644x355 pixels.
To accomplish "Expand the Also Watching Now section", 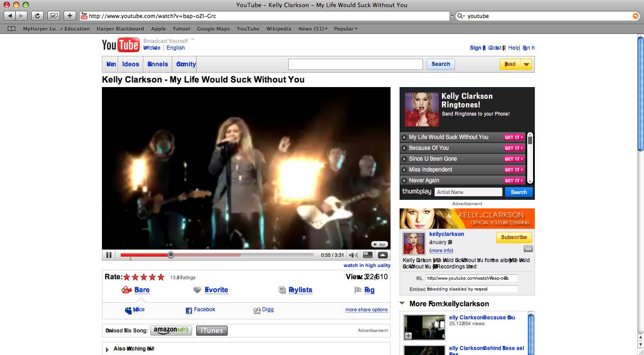I will pos(107,350).
